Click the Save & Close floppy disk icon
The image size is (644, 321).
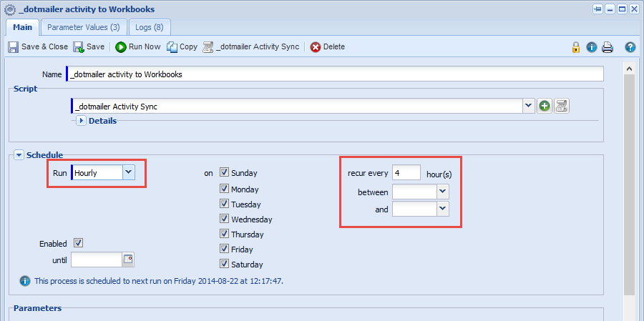point(13,47)
